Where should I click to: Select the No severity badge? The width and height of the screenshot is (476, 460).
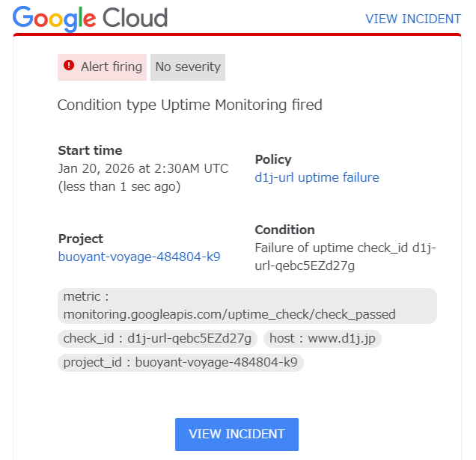pyautogui.click(x=188, y=67)
